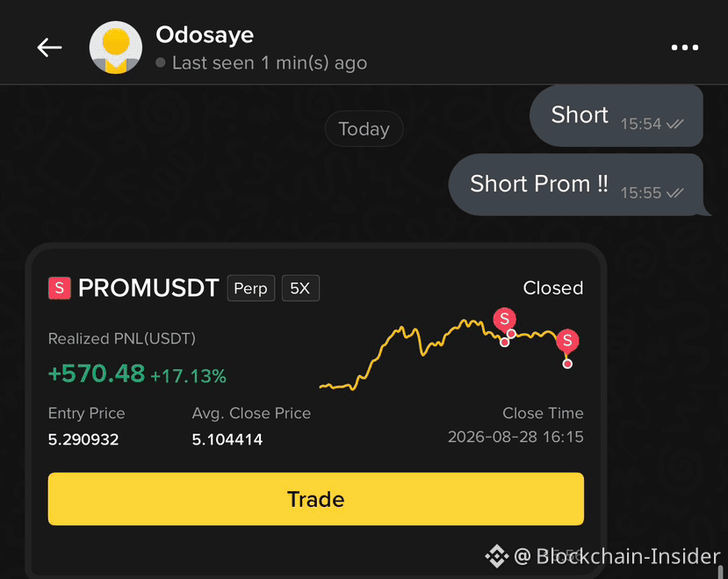Click the read checkmarks on Short message
728x579 pixels.
pyautogui.click(x=674, y=124)
